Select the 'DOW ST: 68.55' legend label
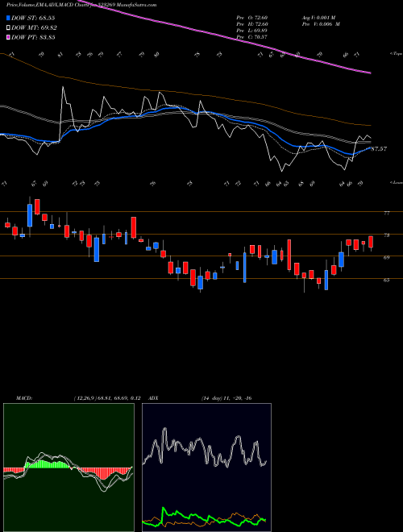This screenshot has height=532, width=403. (33, 18)
